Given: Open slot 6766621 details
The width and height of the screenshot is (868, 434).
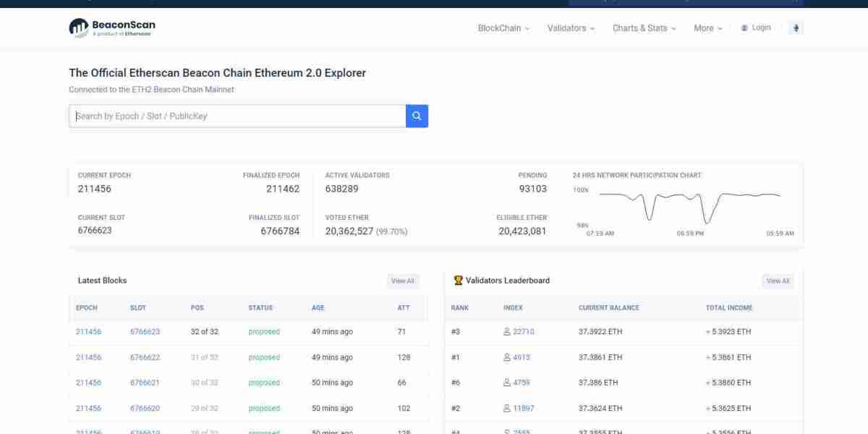Looking at the screenshot, I should 145,383.
